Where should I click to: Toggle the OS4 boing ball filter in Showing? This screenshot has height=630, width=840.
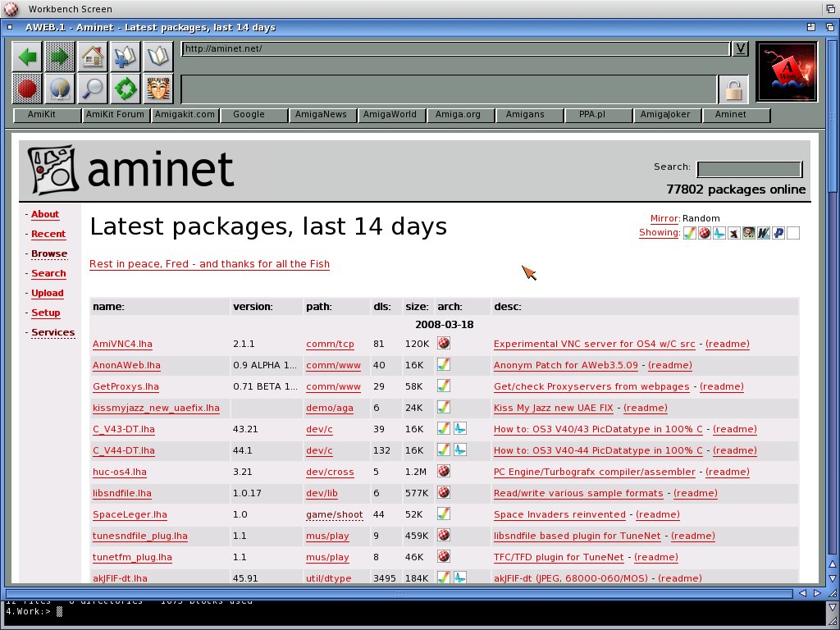pos(705,233)
